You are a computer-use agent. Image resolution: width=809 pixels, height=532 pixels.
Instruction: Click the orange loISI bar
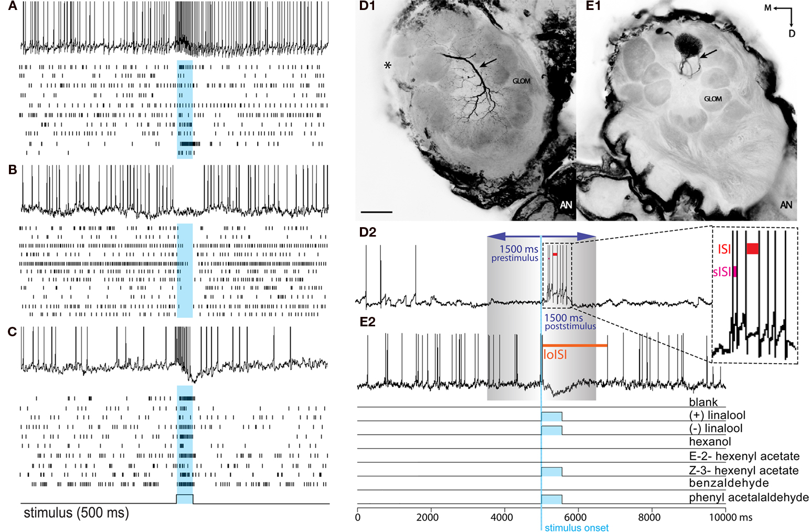click(x=574, y=345)
